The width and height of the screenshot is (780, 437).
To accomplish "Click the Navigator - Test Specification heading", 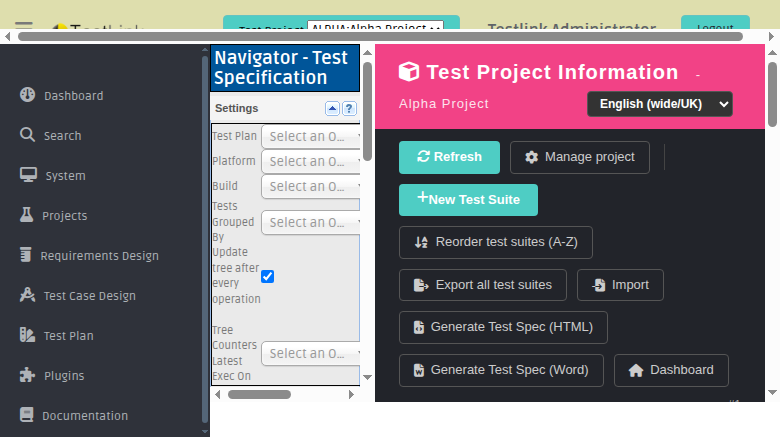I will (281, 68).
